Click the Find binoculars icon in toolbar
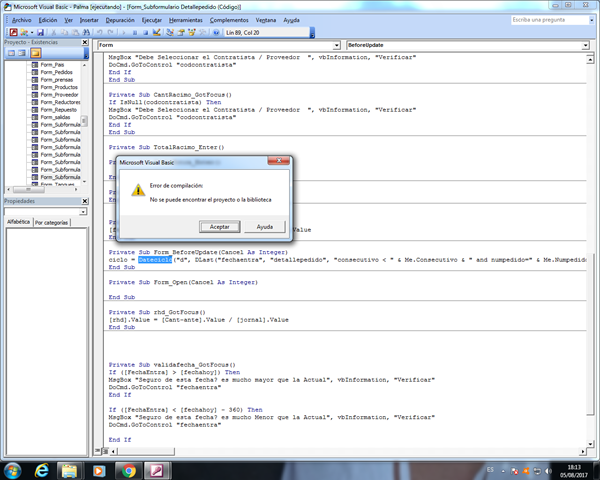The height and width of the screenshot is (480, 600). coord(85,32)
